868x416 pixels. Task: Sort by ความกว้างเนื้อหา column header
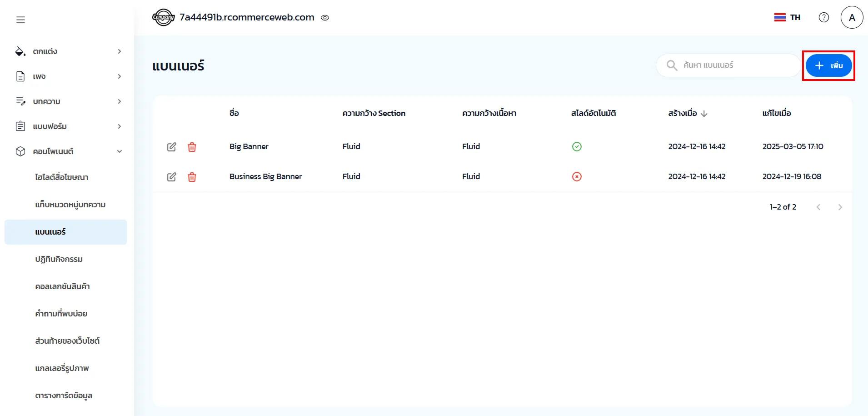[x=489, y=113]
